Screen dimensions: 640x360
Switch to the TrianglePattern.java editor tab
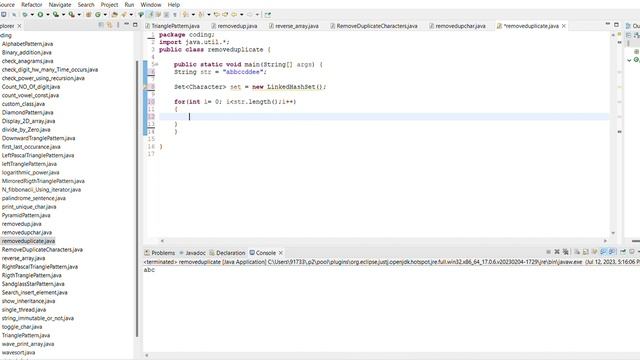[x=172, y=26]
